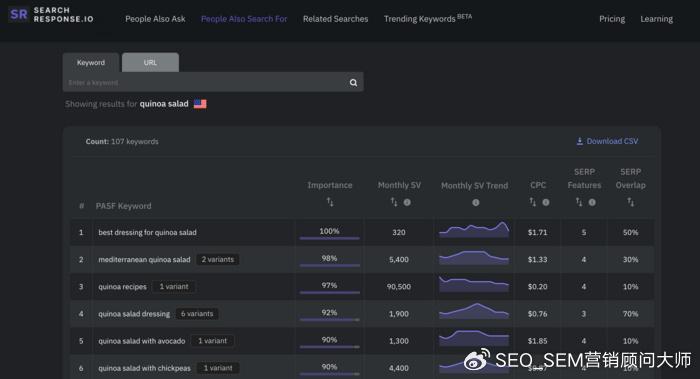Sort by Importance arrows icon

coord(329,202)
